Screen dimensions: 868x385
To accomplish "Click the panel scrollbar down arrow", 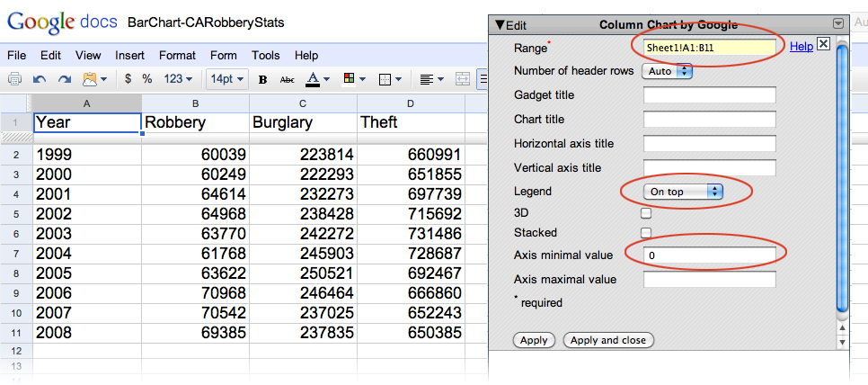I will (843, 343).
